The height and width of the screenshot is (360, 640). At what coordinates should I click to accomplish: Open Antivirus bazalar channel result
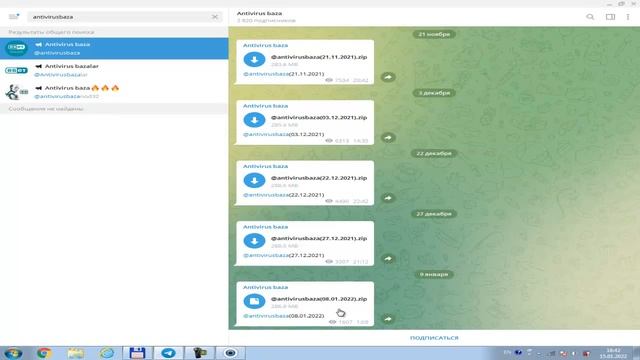[x=114, y=70]
